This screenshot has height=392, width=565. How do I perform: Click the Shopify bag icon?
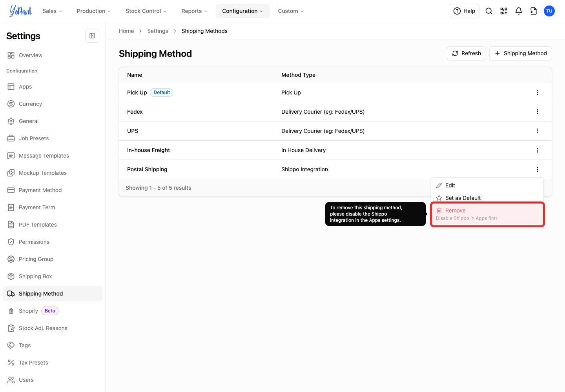(11, 311)
